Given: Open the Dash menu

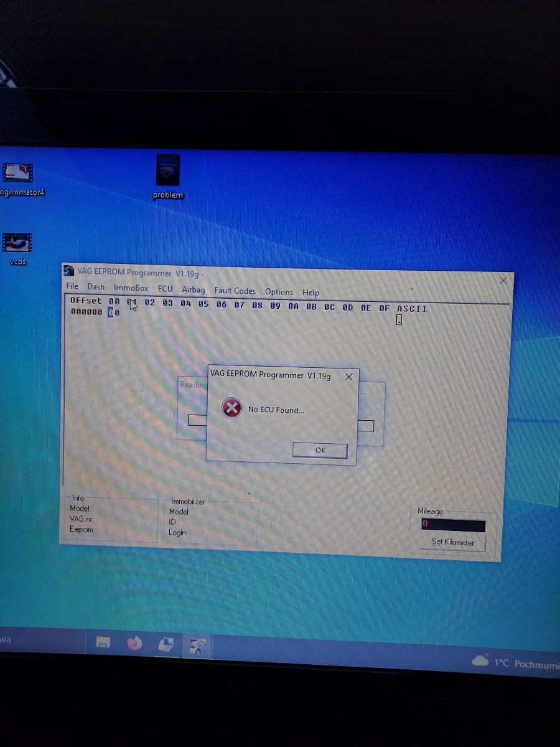Looking at the screenshot, I should tap(96, 287).
